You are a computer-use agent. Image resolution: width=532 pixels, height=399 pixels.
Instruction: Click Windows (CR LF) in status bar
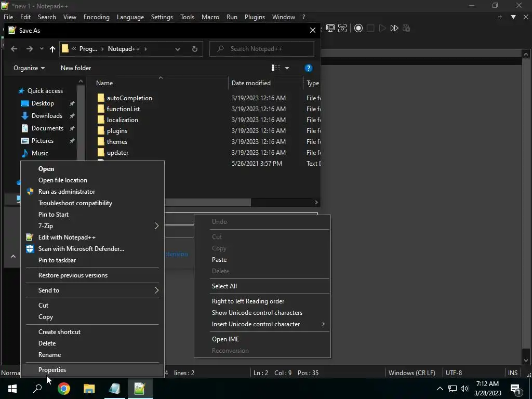point(412,373)
